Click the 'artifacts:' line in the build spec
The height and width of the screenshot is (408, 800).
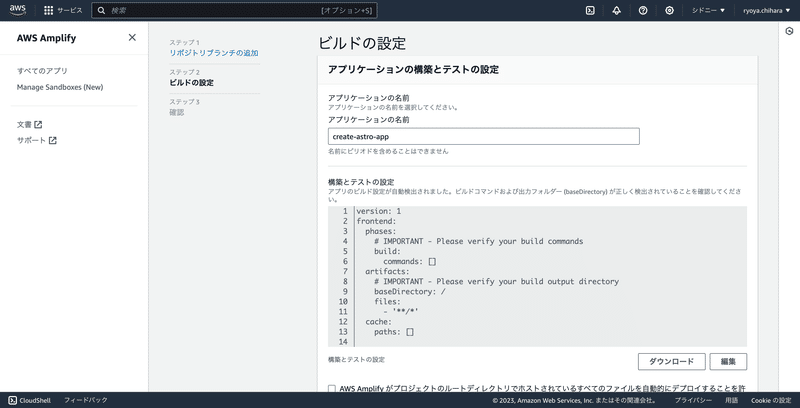click(387, 271)
